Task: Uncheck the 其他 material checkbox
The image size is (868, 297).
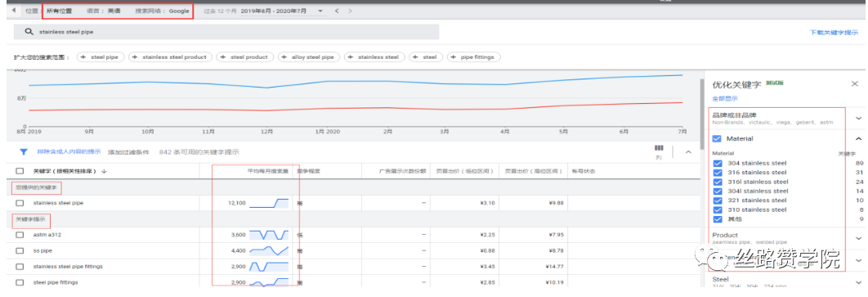Action: coord(718,219)
